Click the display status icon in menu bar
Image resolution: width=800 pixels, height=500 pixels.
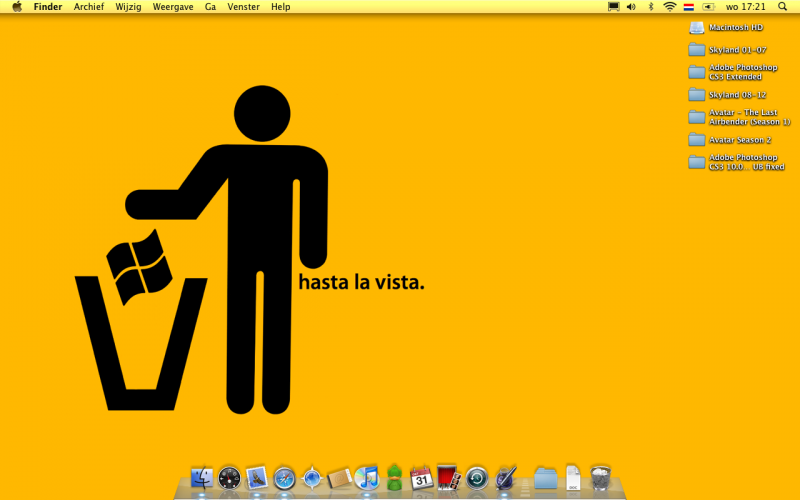pos(613,7)
